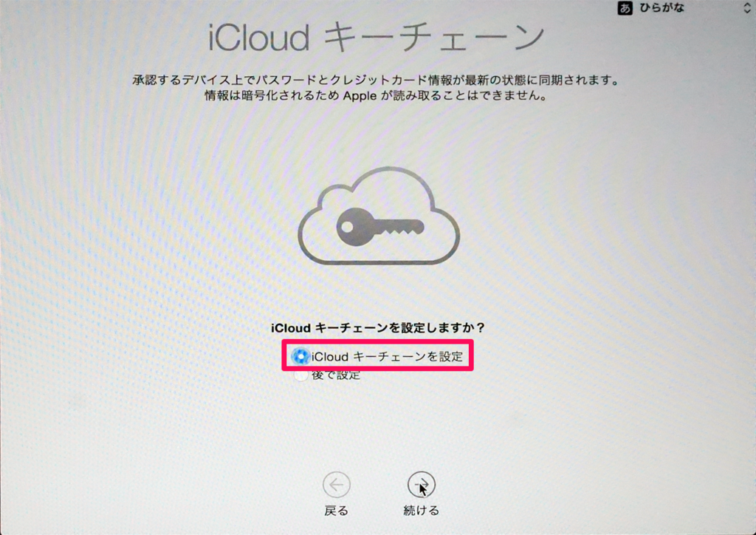Click the input menu up-down chevron

coord(747,7)
